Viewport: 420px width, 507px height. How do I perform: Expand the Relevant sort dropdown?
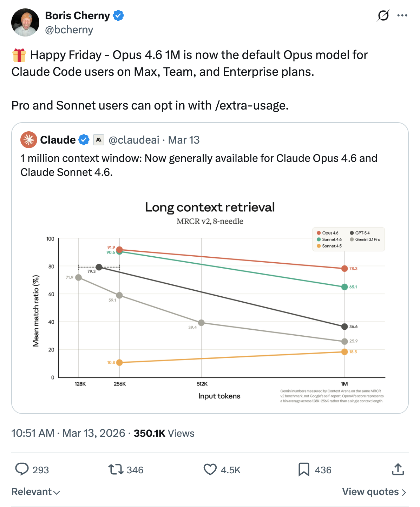(x=35, y=492)
